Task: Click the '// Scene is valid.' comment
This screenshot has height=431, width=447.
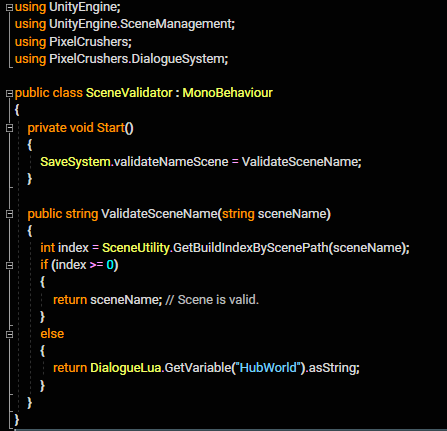Action: point(212,300)
